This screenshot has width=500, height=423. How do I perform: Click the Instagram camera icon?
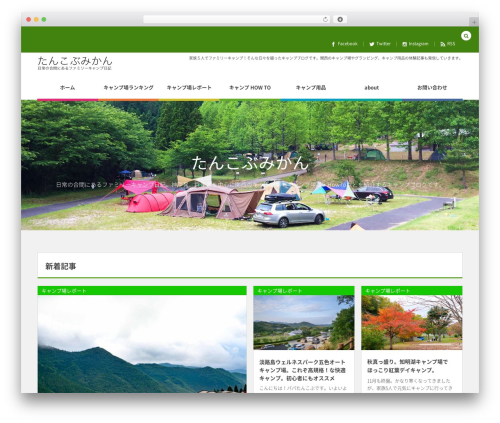click(x=404, y=44)
